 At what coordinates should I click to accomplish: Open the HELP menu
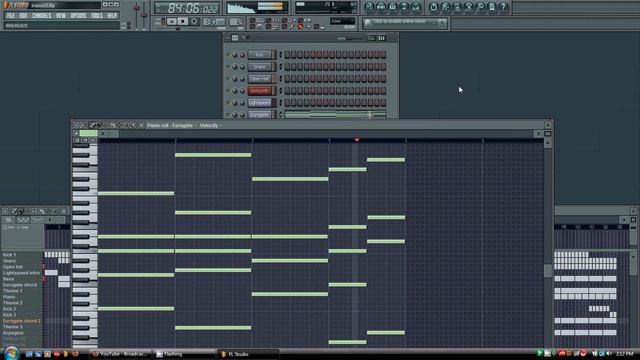(112, 16)
